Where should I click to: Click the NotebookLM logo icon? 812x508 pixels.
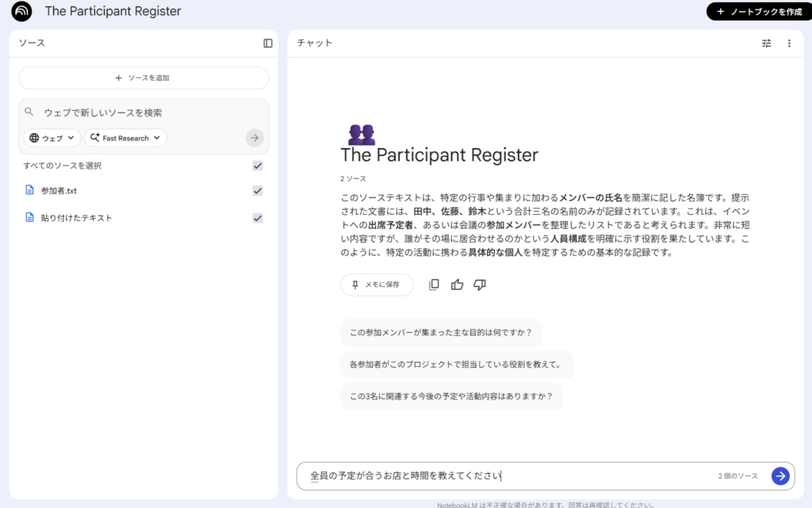pos(21,11)
